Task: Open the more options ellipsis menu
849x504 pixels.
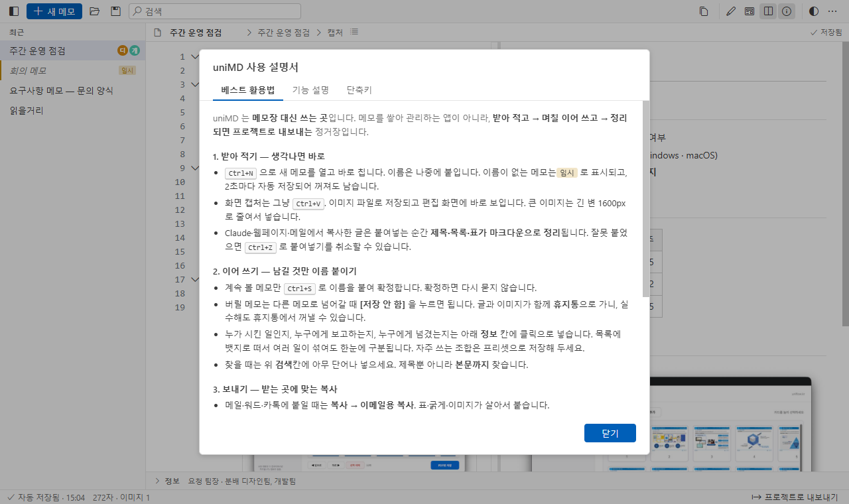Action: [833, 11]
